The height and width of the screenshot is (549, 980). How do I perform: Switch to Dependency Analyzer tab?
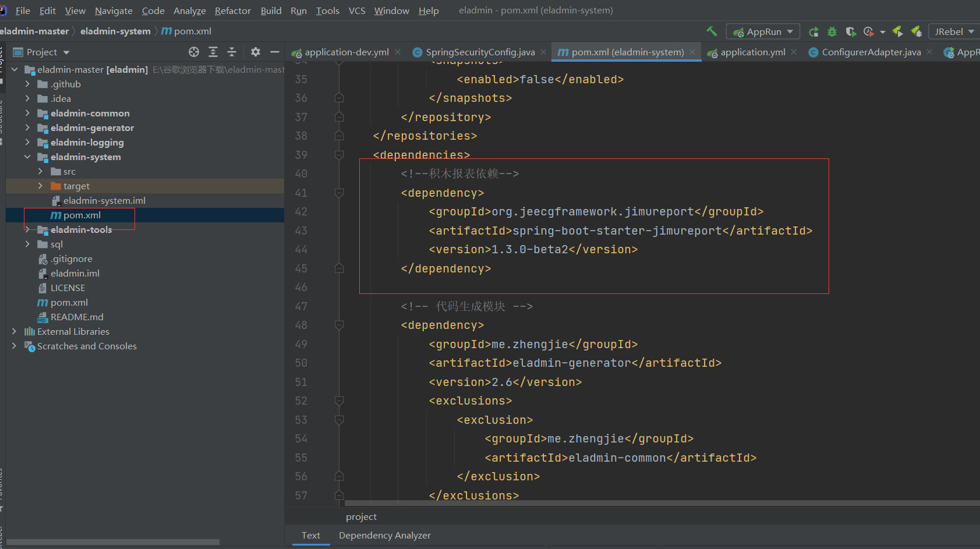(385, 535)
